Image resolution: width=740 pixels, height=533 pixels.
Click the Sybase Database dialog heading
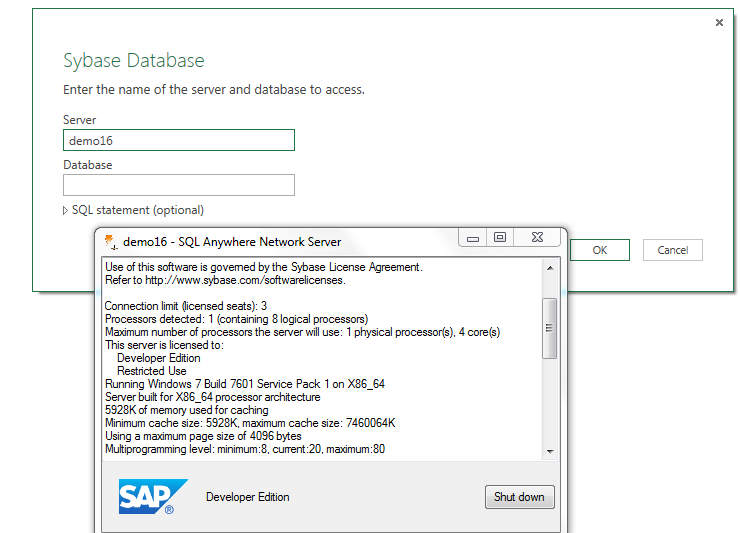tap(134, 60)
